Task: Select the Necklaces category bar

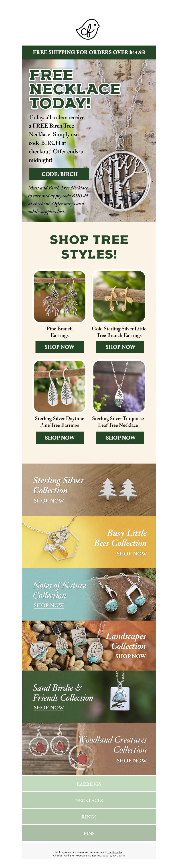Action: click(89, 800)
